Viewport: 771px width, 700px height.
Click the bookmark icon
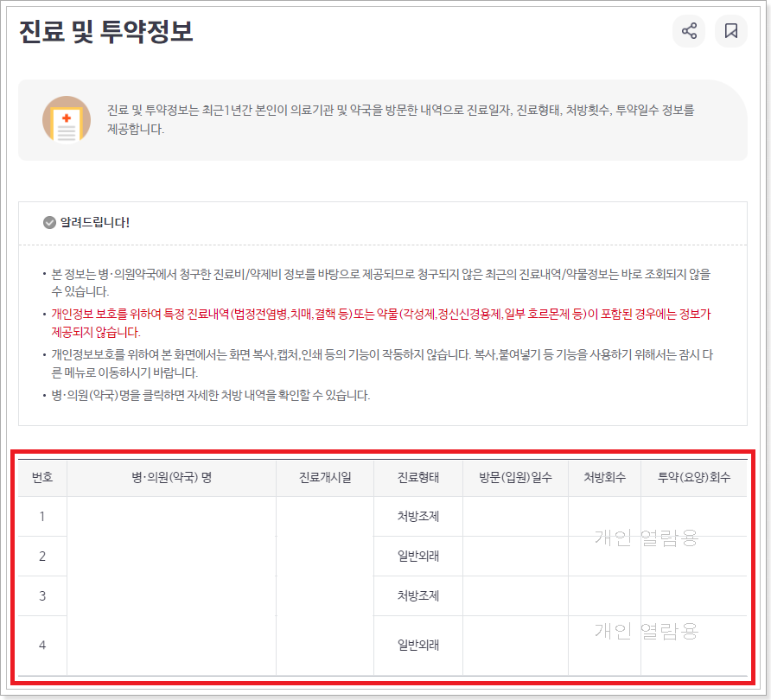click(731, 31)
